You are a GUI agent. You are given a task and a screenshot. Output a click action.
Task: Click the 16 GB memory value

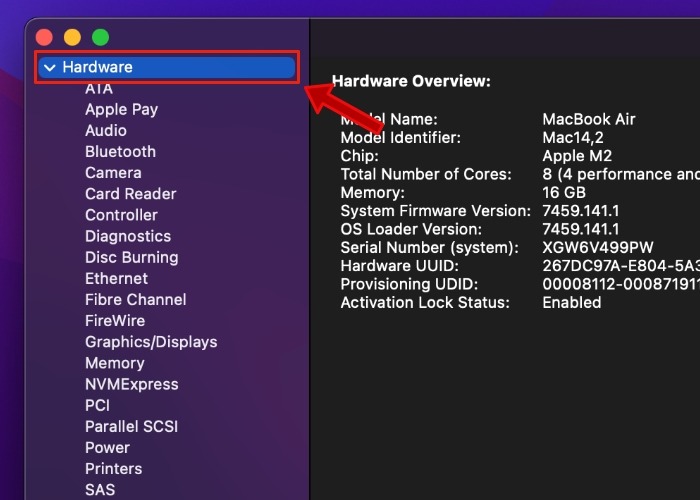click(x=564, y=192)
